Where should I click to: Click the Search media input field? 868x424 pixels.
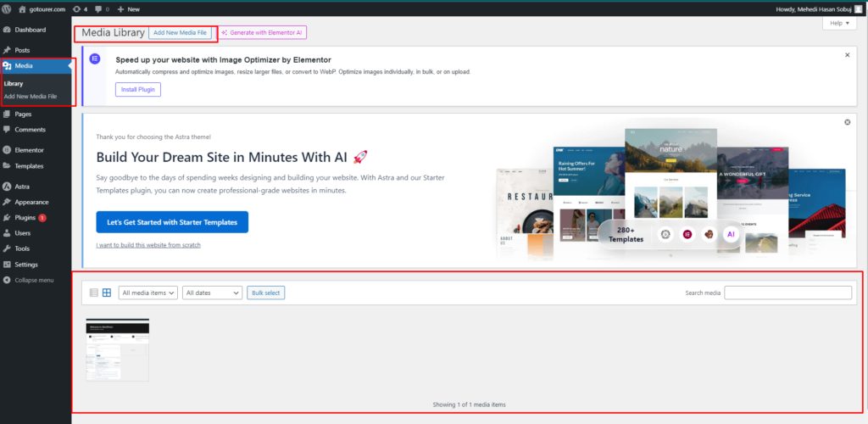pyautogui.click(x=788, y=293)
